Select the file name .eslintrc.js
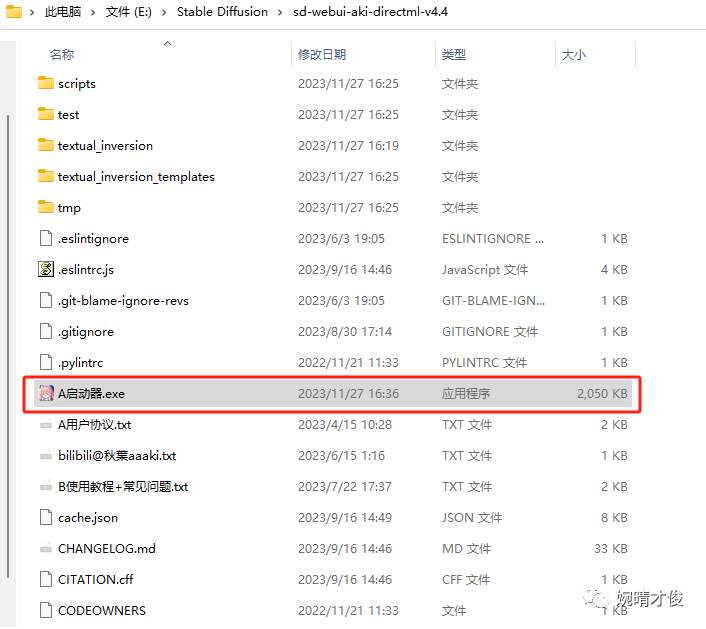The width and height of the screenshot is (706, 629). (86, 270)
